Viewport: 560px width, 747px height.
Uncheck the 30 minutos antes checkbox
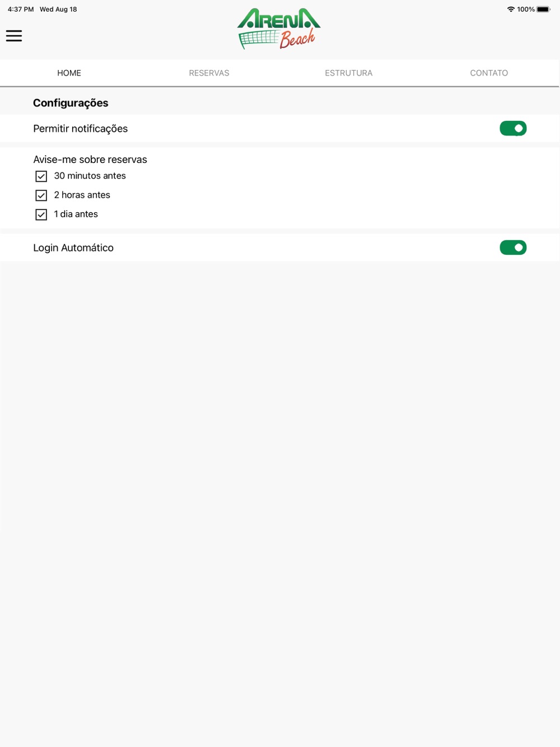pyautogui.click(x=41, y=176)
